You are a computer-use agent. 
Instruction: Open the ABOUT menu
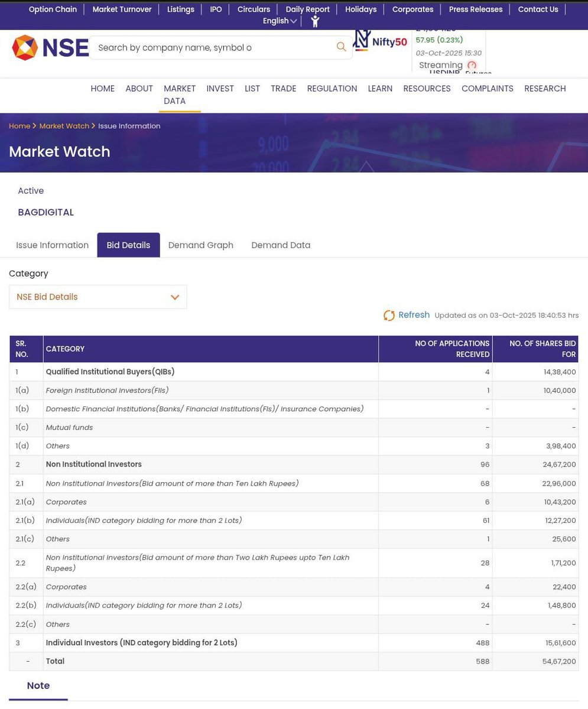coord(139,89)
